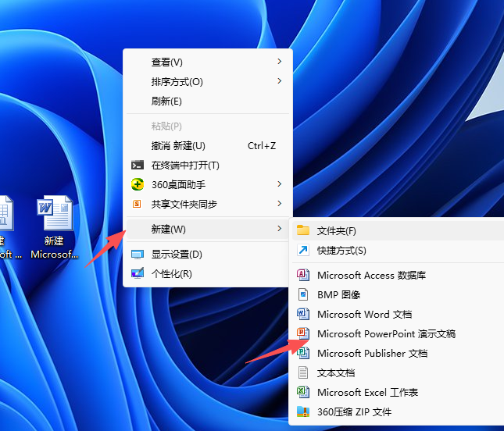
Task: Click the Microsoft Publisher icon
Action: [x=303, y=353]
